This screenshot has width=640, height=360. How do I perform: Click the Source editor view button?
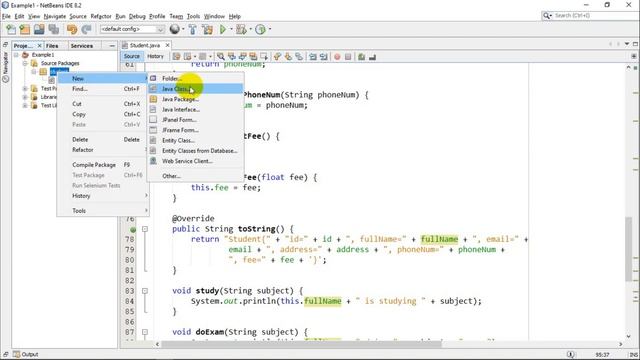[131, 56]
